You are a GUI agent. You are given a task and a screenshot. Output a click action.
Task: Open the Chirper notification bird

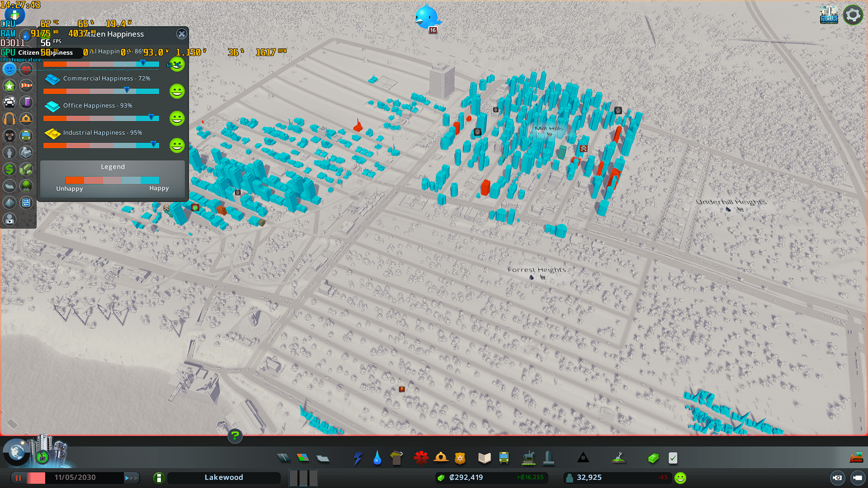[x=427, y=18]
